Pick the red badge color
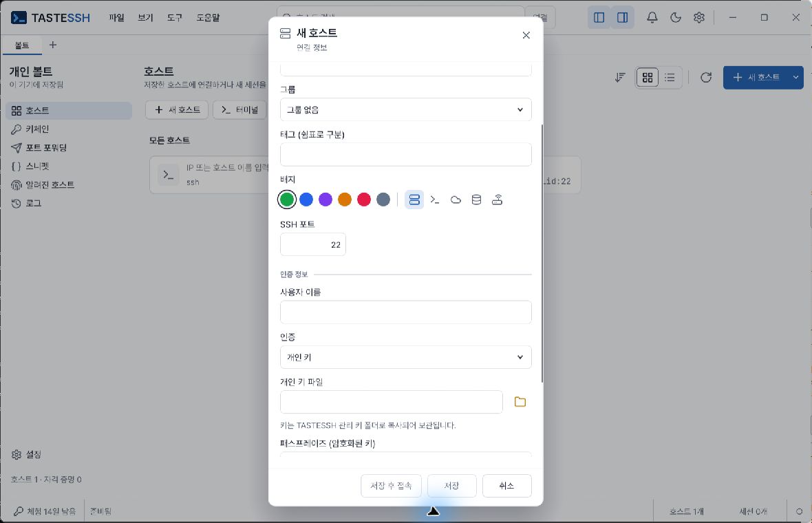This screenshot has height=523, width=812. coord(364,200)
